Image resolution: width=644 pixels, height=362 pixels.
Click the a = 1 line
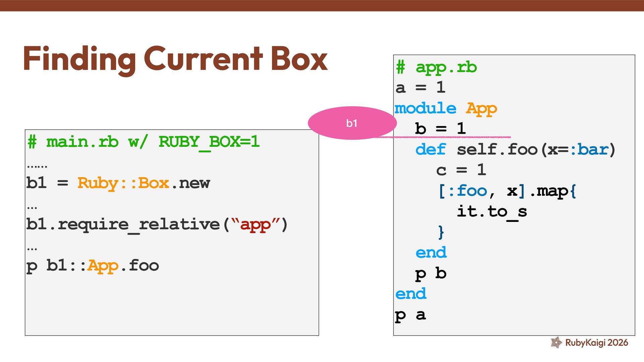pyautogui.click(x=421, y=88)
